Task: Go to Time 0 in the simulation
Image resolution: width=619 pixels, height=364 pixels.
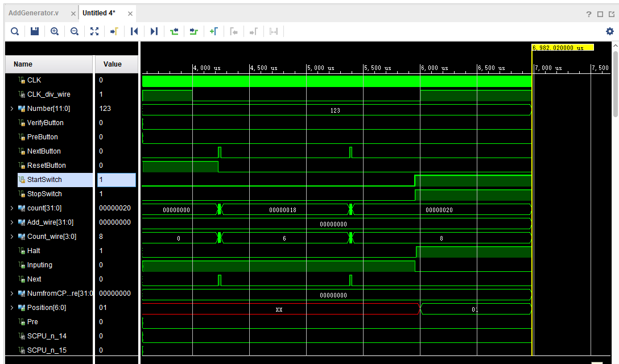Action: [x=134, y=31]
